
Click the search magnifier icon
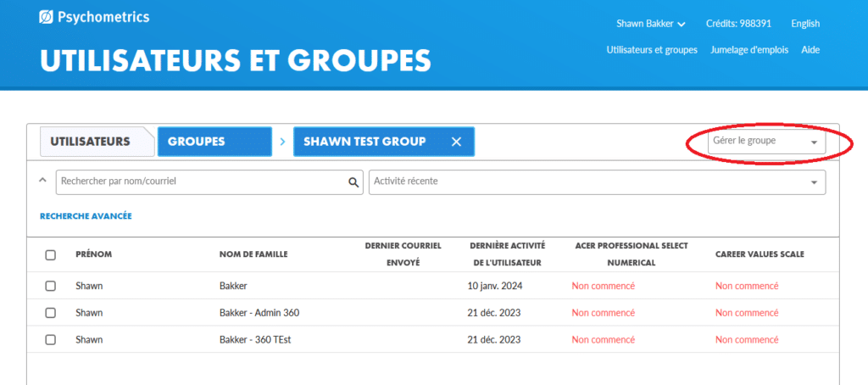click(x=353, y=181)
